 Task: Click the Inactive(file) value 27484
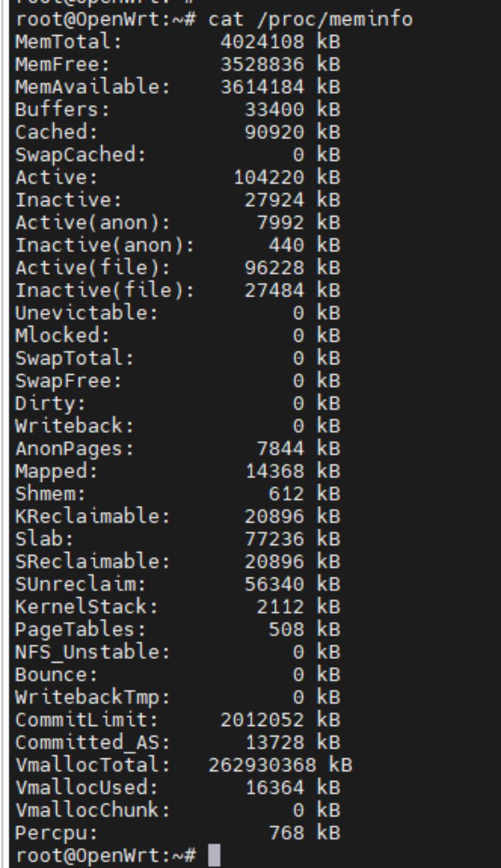point(274,290)
